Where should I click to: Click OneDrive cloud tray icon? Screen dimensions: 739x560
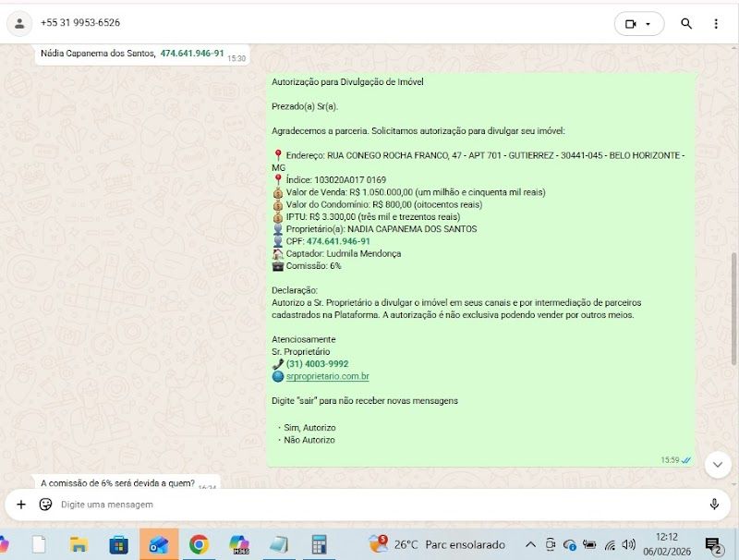(x=570, y=545)
